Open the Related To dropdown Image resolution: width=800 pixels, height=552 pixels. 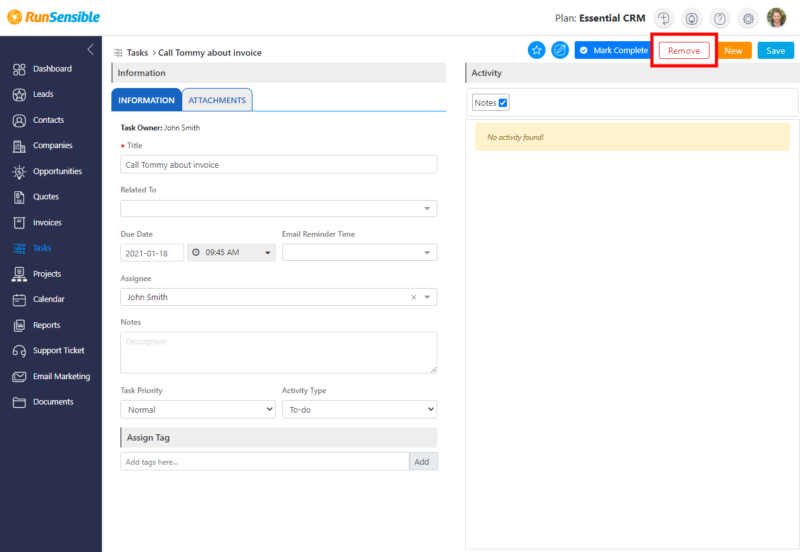(279, 209)
